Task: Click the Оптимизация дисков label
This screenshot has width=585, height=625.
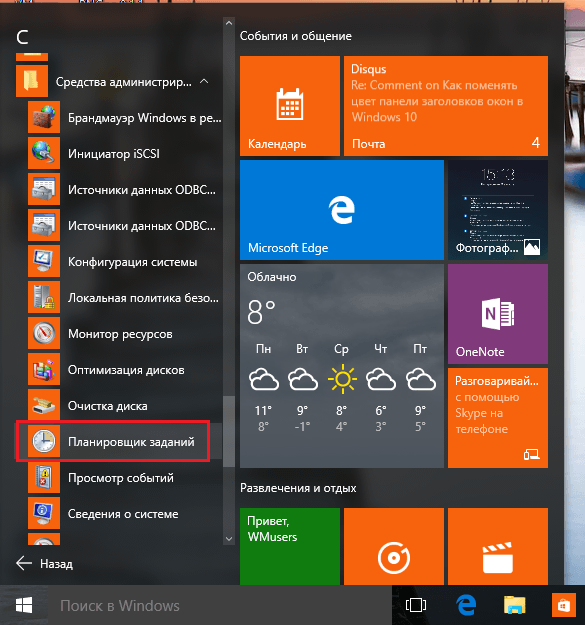Action: click(x=126, y=370)
